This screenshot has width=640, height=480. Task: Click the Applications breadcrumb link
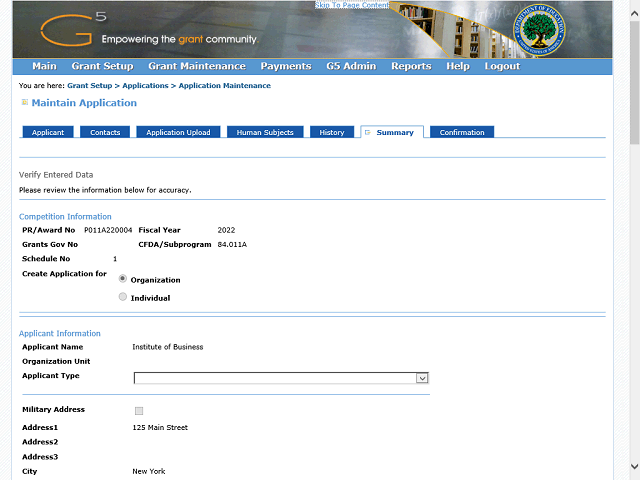145,86
